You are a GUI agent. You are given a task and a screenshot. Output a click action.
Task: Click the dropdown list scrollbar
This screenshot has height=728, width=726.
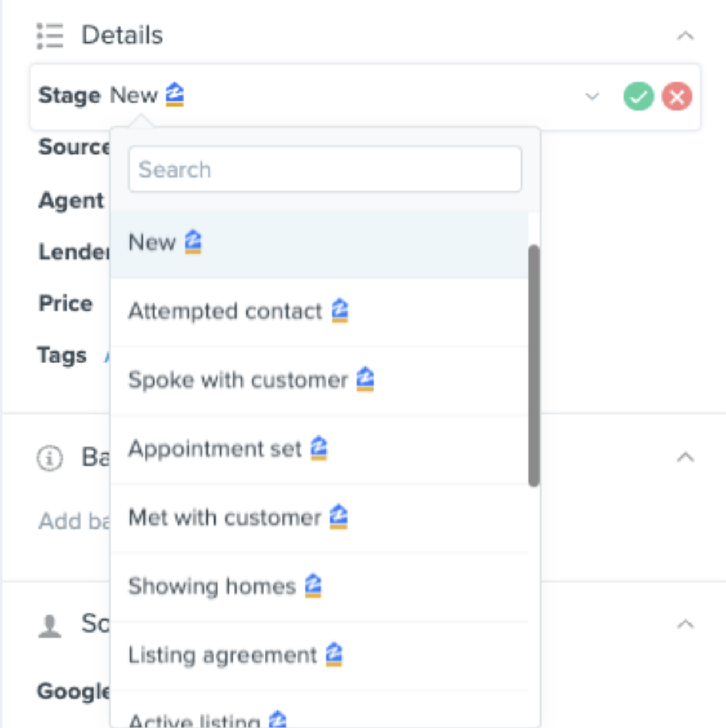[533, 366]
